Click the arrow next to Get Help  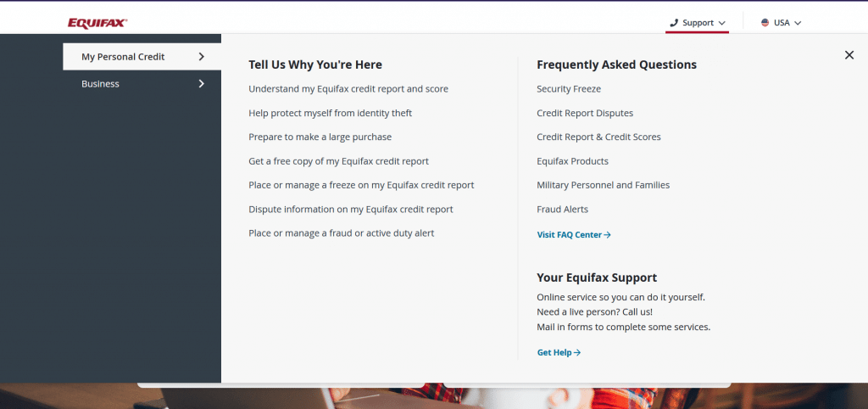[x=576, y=352]
